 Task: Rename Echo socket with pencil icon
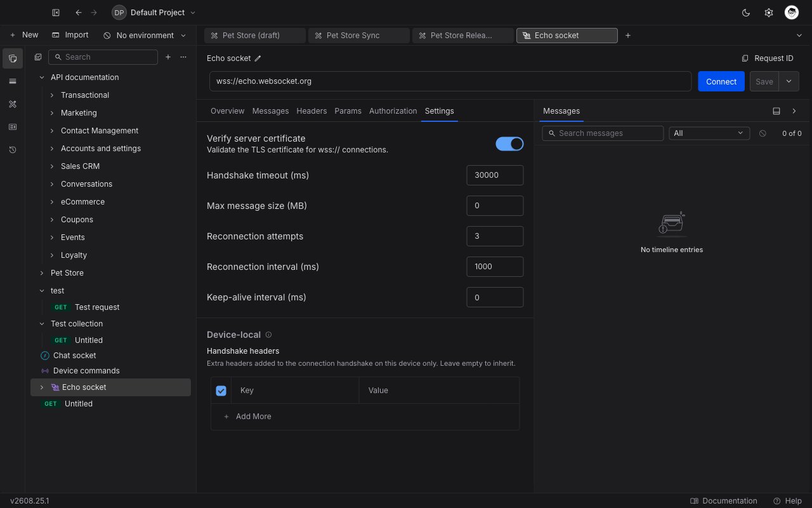pos(258,58)
